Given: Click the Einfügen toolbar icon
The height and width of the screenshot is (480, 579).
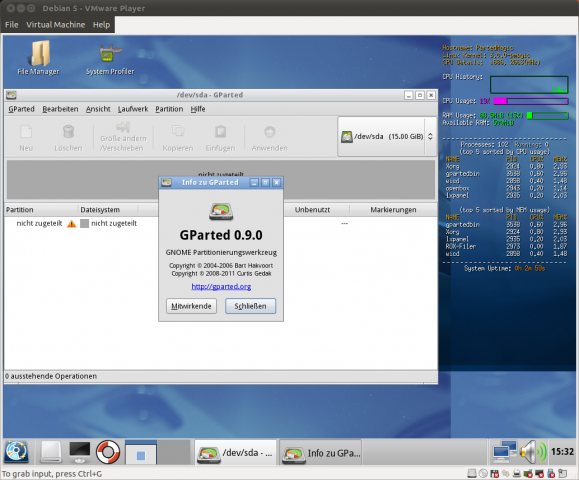Looking at the screenshot, I should (220, 137).
